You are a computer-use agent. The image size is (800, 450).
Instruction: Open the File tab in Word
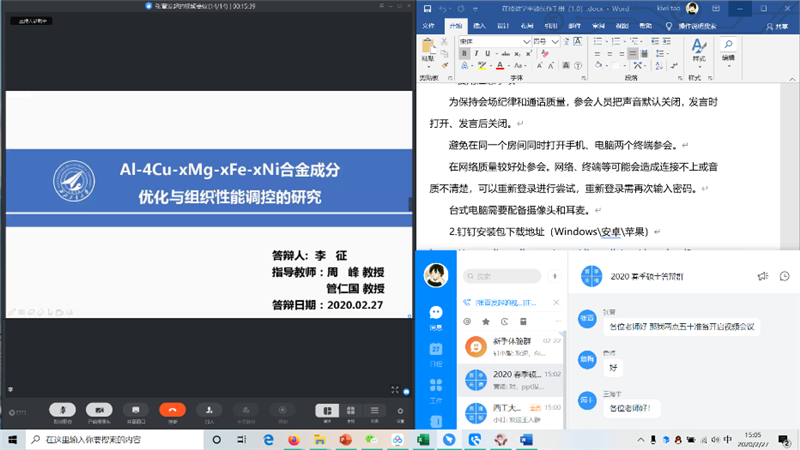(x=429, y=26)
